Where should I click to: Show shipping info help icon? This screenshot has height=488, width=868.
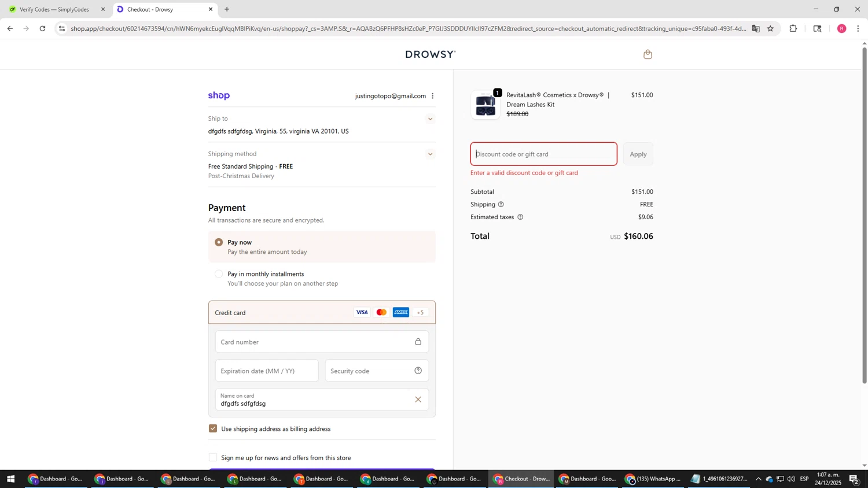[x=501, y=205]
